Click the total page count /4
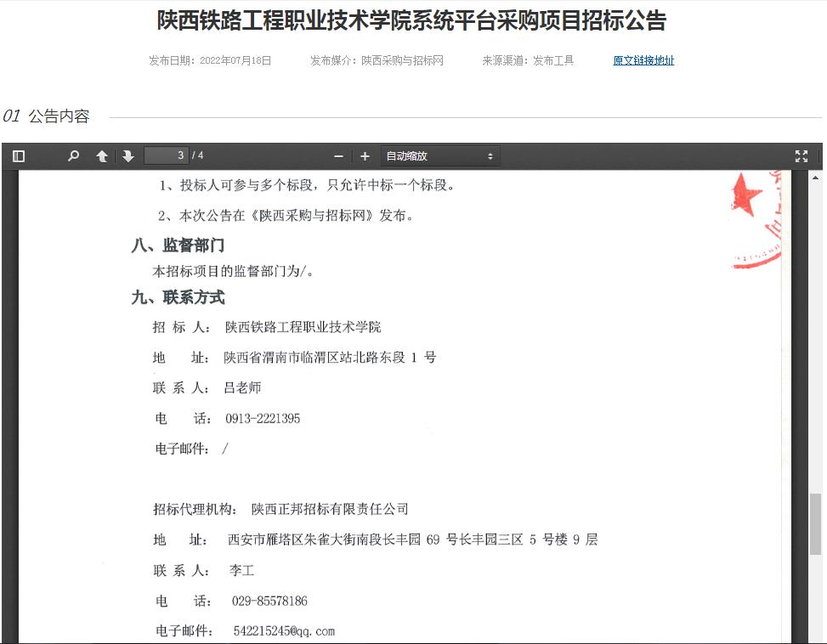Viewport: 827px width, 644px height. coord(198,155)
